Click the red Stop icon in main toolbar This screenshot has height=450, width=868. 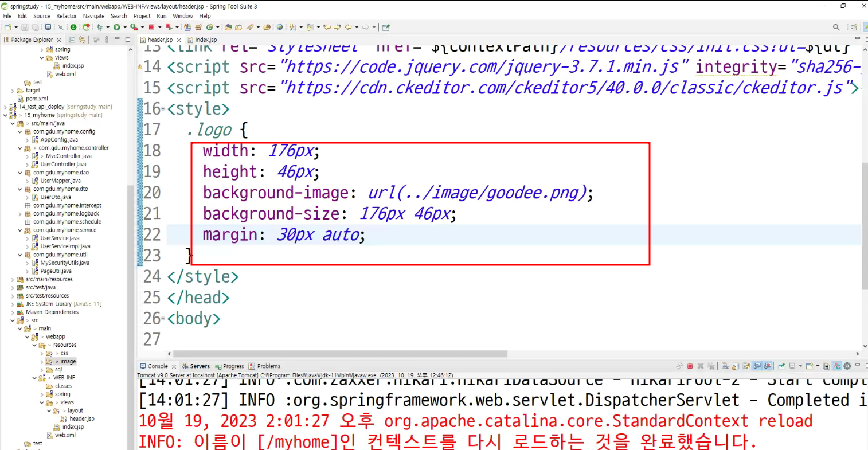click(151, 27)
